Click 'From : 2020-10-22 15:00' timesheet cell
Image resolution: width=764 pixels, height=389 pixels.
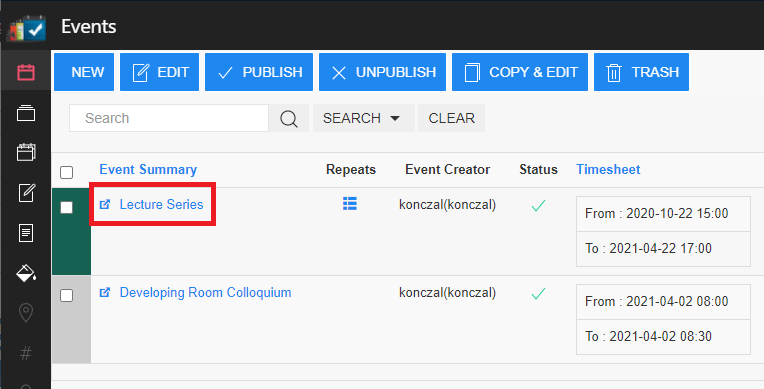coord(663,214)
